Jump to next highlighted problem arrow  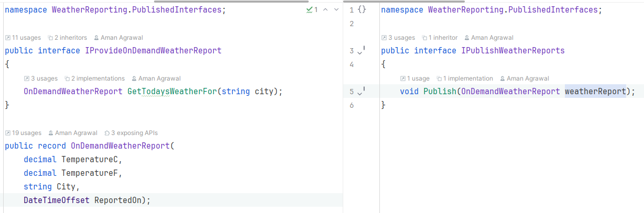tap(336, 9)
